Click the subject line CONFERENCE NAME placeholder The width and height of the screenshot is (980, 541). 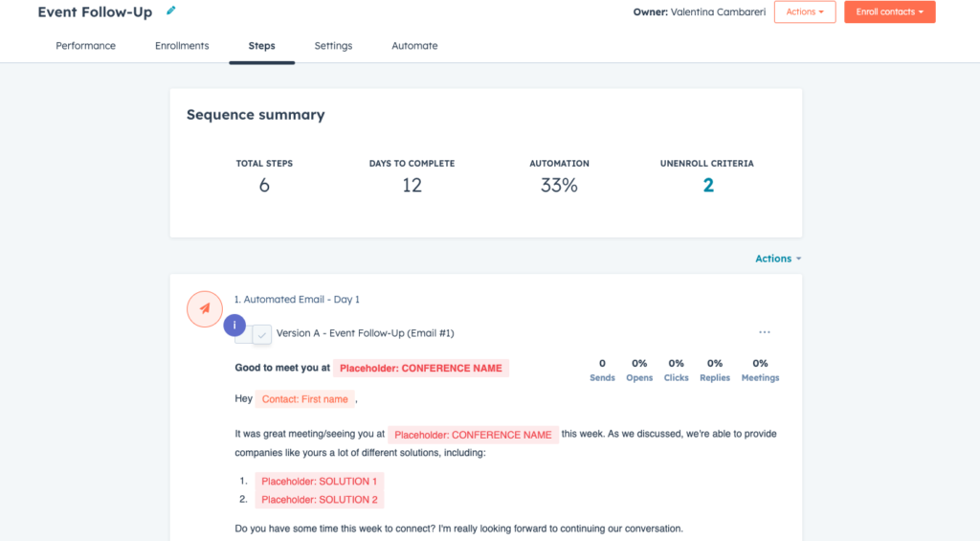click(421, 369)
